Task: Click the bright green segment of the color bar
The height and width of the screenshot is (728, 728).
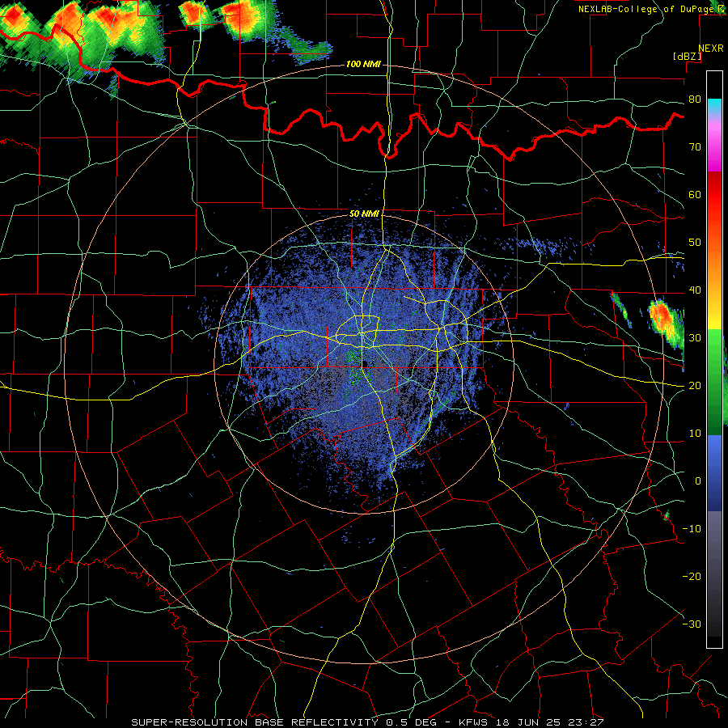Action: [x=714, y=353]
